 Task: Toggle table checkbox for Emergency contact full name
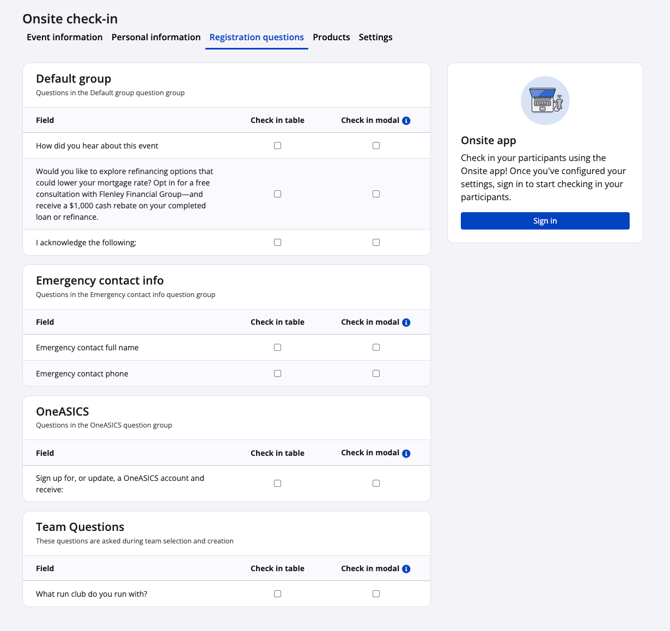point(278,348)
